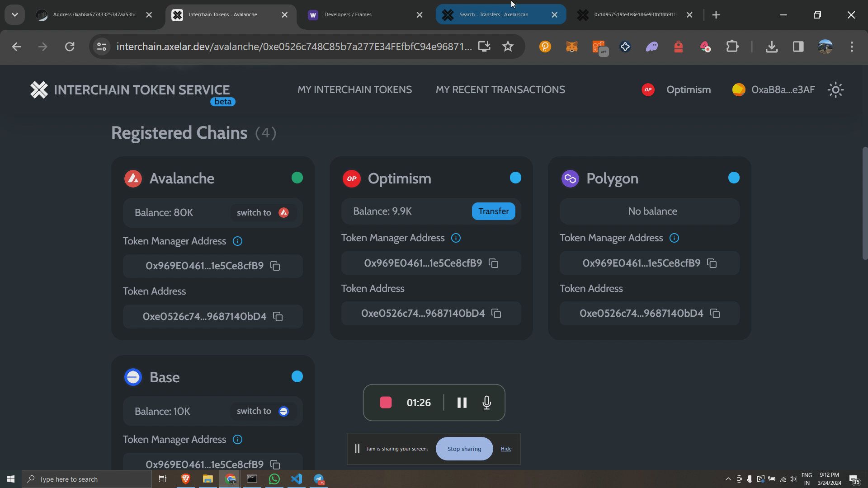This screenshot has width=868, height=488.
Task: Open Polygon Token Manager info tooltip
Action: click(674, 238)
